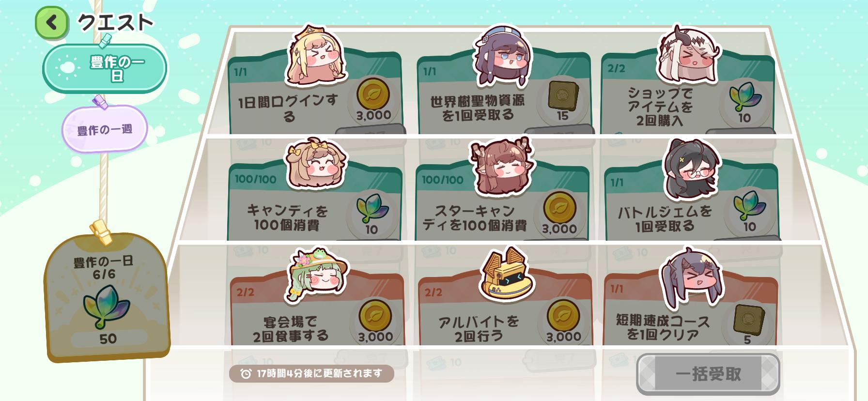Click the square token reward showing 5
Viewport: 868px width, 401px height.
(749, 319)
